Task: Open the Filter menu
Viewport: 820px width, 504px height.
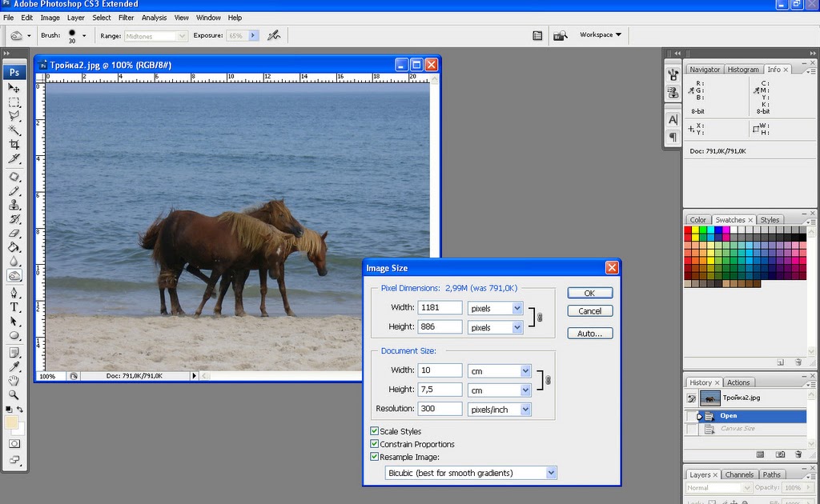Action: click(x=126, y=18)
